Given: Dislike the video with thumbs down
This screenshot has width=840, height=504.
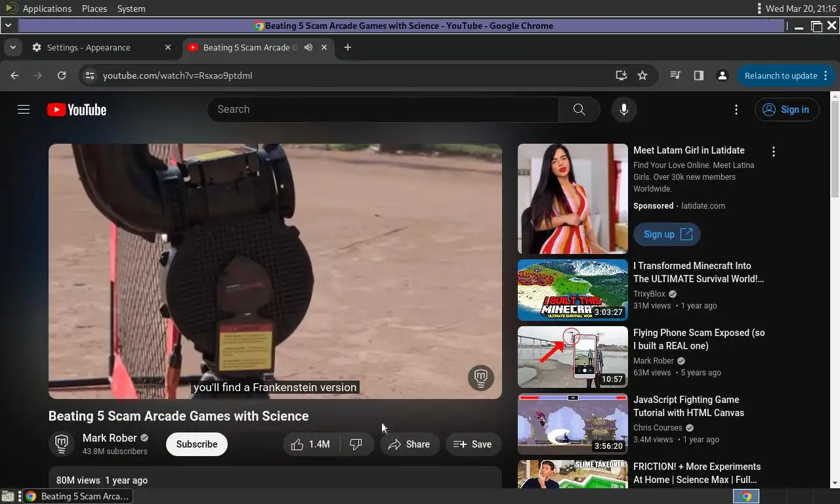Looking at the screenshot, I should [356, 444].
